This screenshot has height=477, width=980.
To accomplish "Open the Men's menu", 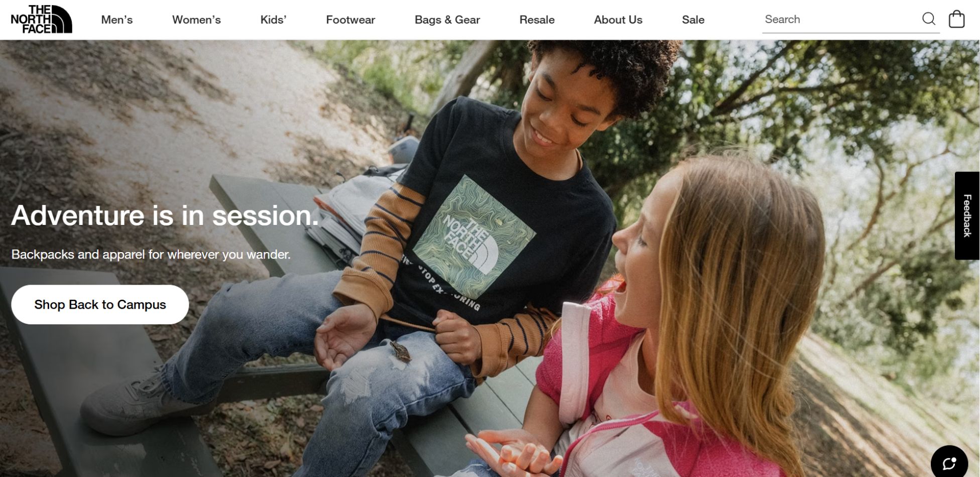I will point(117,20).
